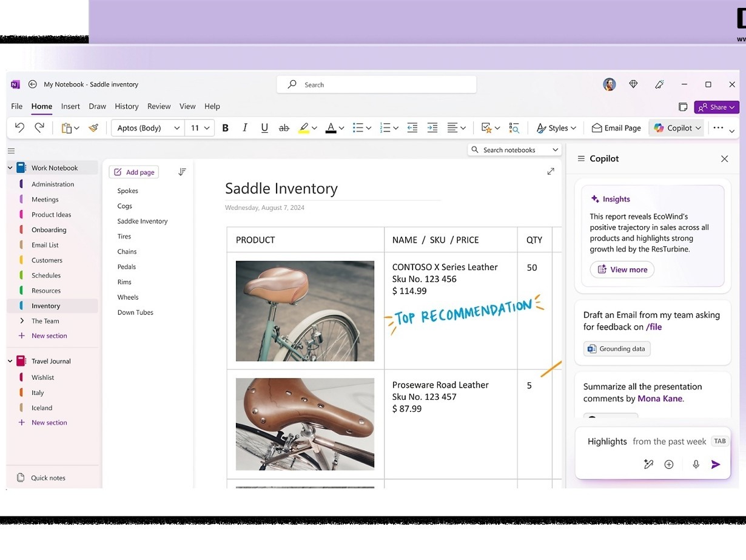The image size is (746, 560).
Task: Click the decrease indent icon
Action: coord(412,128)
